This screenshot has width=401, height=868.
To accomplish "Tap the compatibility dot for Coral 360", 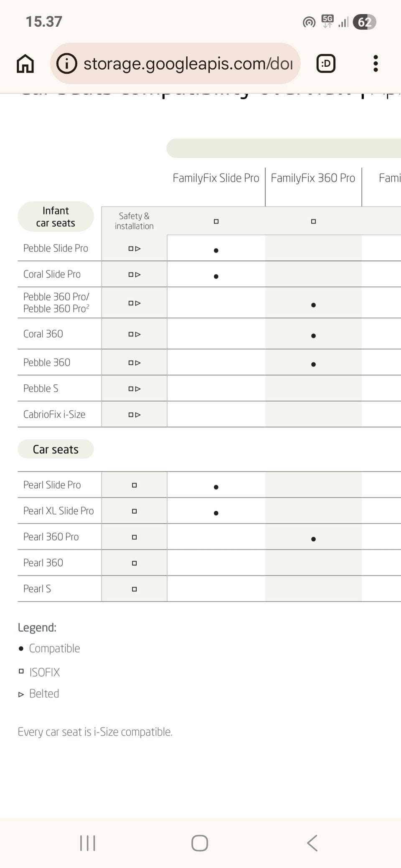I will pyautogui.click(x=313, y=336).
